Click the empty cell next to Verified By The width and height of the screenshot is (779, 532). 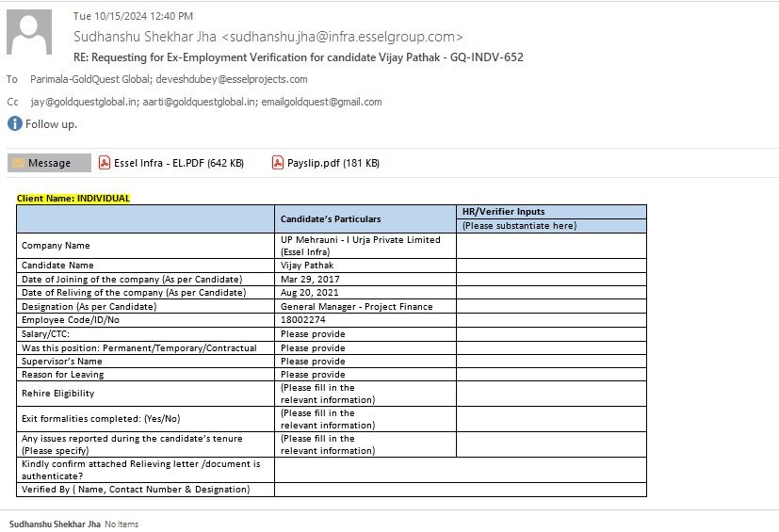(460, 490)
